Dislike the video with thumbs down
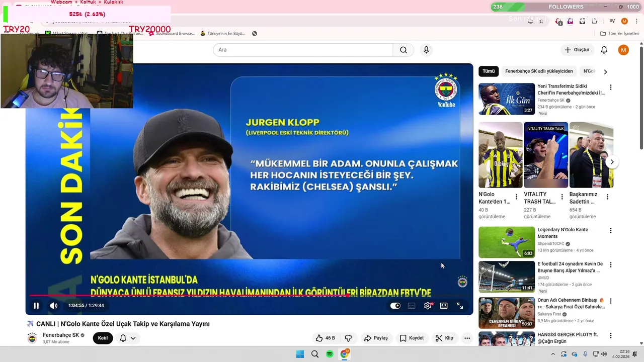The height and width of the screenshot is (362, 644). (x=348, y=338)
